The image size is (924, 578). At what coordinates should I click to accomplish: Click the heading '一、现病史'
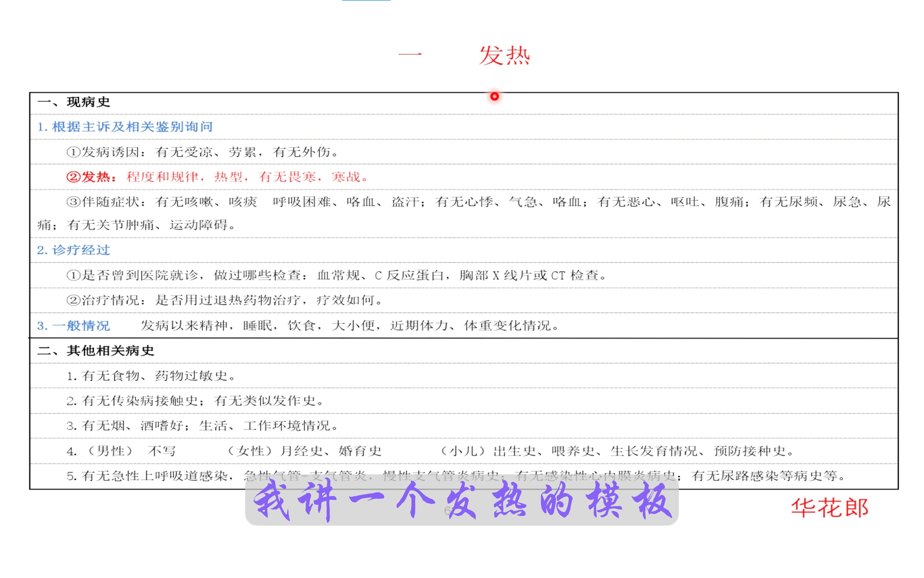coord(74,102)
